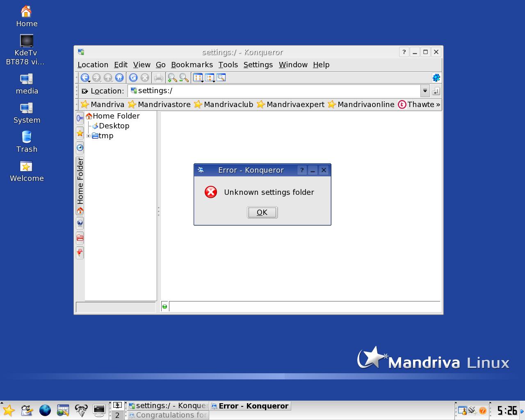525x420 pixels.
Task: Click the Home Folder vertical sidebar tab
Action: click(80, 186)
